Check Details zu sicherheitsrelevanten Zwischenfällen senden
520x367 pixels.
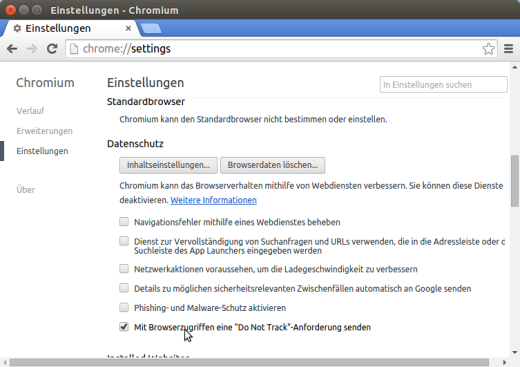(x=124, y=288)
